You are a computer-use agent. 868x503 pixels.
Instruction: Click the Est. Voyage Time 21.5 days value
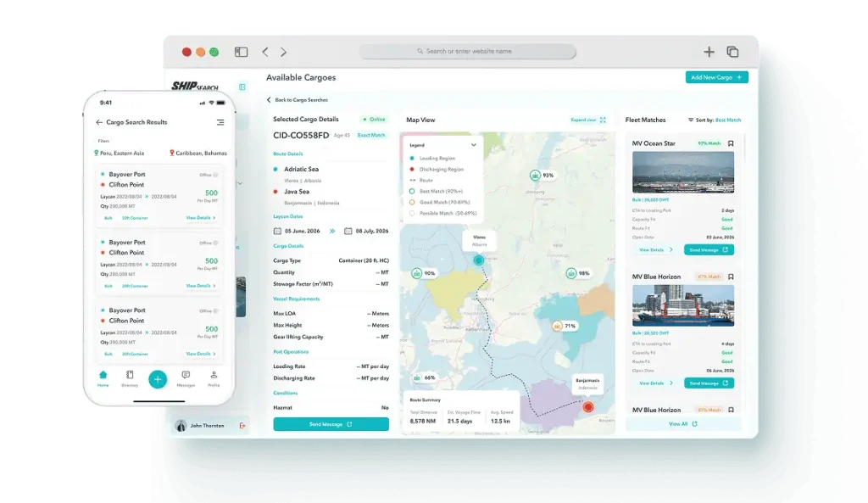[x=460, y=421]
